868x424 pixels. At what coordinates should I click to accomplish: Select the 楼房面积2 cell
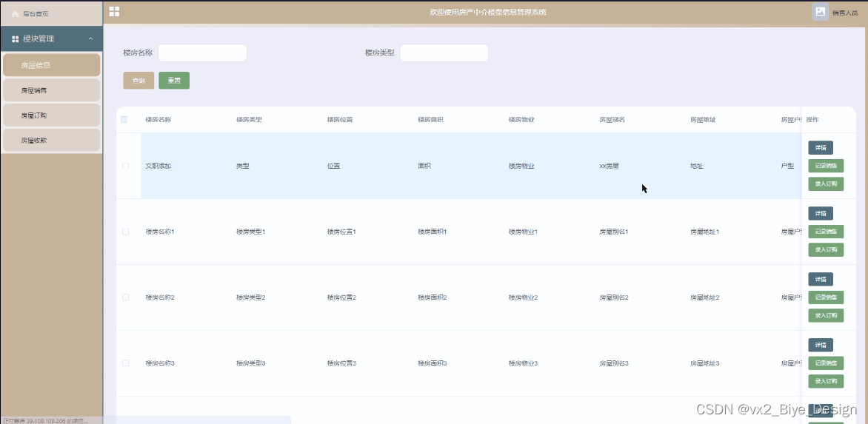click(433, 297)
